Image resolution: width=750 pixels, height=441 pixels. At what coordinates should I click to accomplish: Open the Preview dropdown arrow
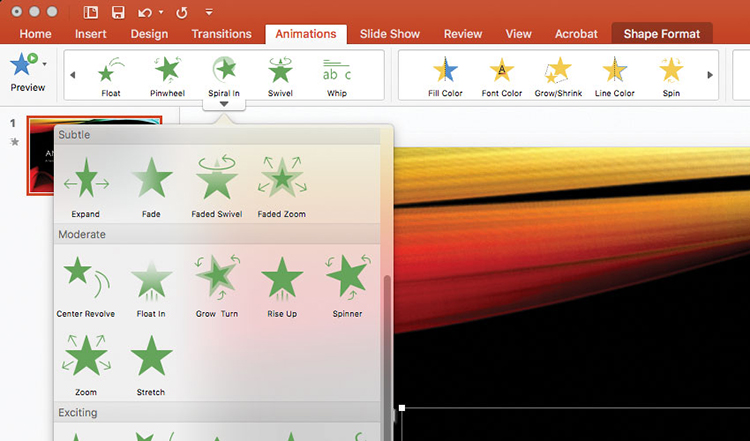(x=44, y=64)
